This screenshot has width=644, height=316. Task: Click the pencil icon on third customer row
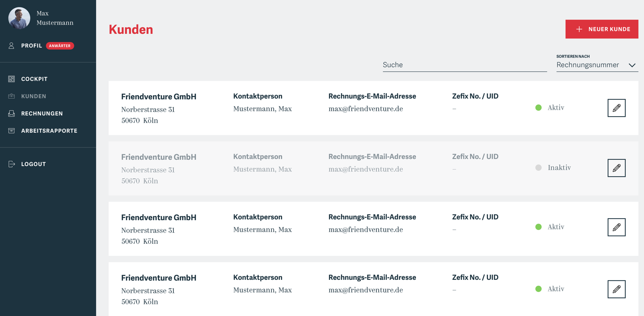pyautogui.click(x=616, y=227)
